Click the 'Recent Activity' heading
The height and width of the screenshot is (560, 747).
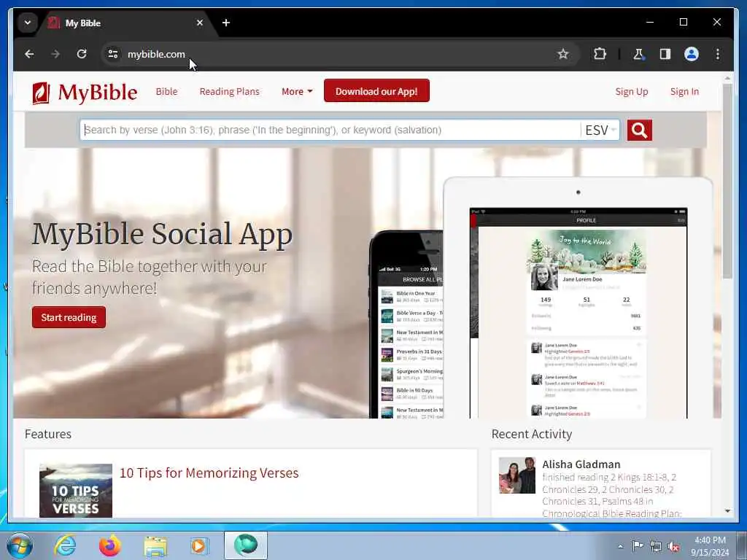532,435
